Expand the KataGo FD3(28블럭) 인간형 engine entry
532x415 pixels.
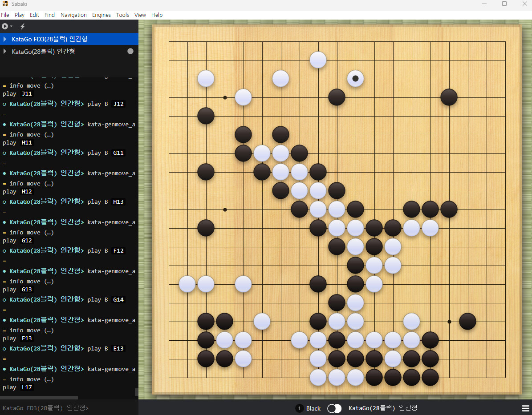(x=5, y=39)
